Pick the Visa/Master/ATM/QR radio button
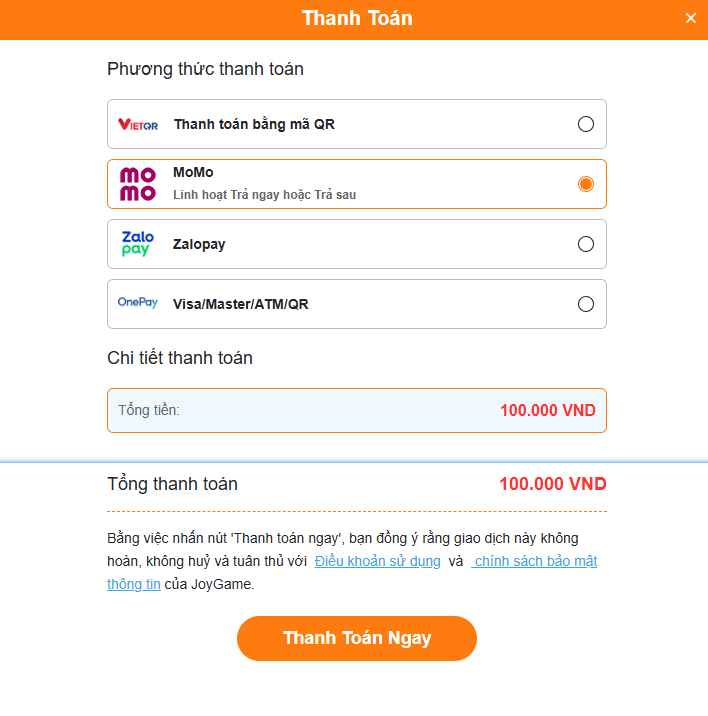The height and width of the screenshot is (716, 708). (x=586, y=304)
